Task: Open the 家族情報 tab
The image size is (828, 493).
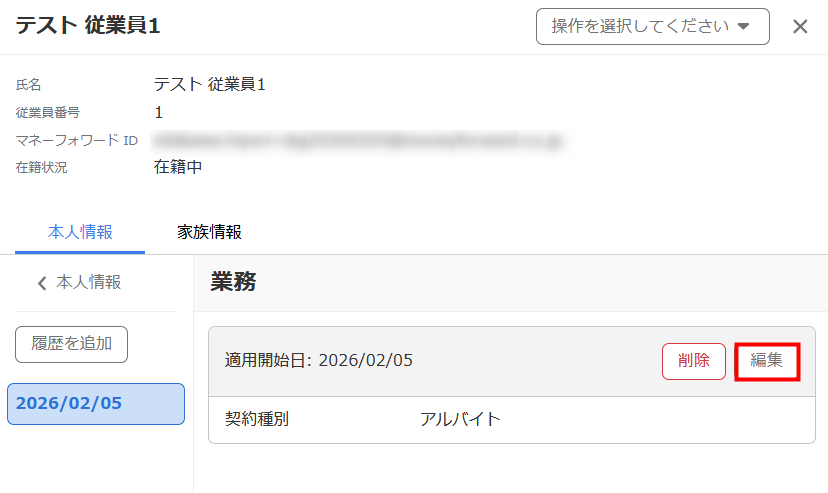Action: (210, 232)
